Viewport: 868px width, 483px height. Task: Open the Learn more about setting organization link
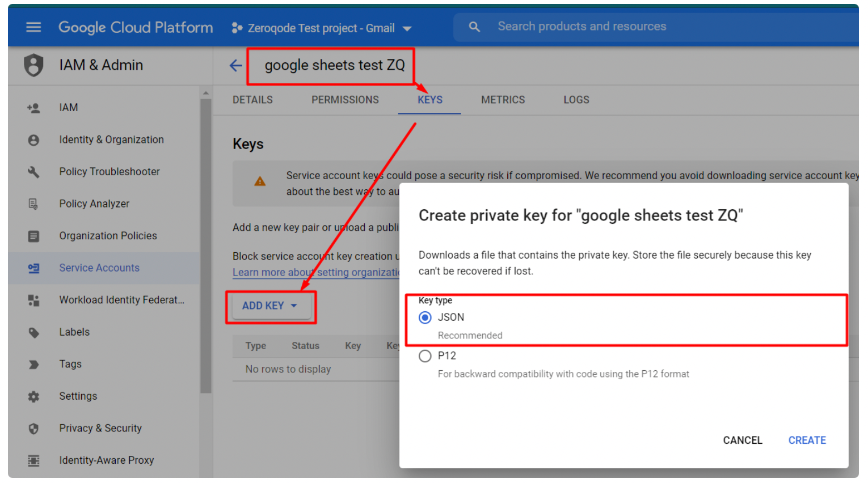(x=316, y=273)
